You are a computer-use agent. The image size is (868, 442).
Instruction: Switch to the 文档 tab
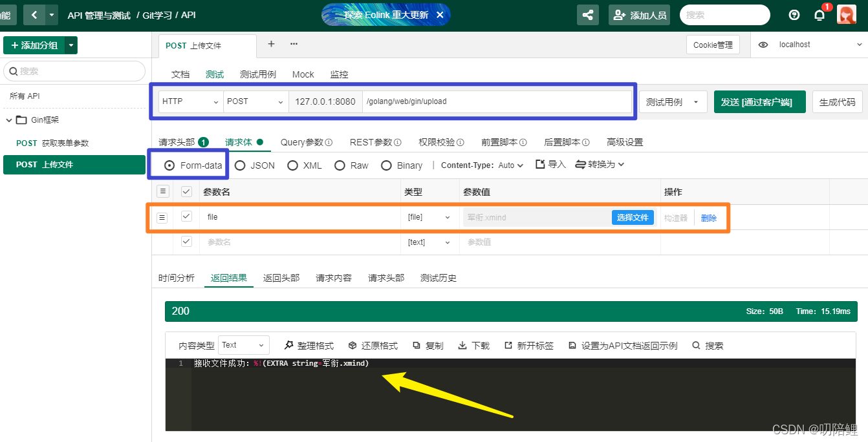pyautogui.click(x=180, y=74)
